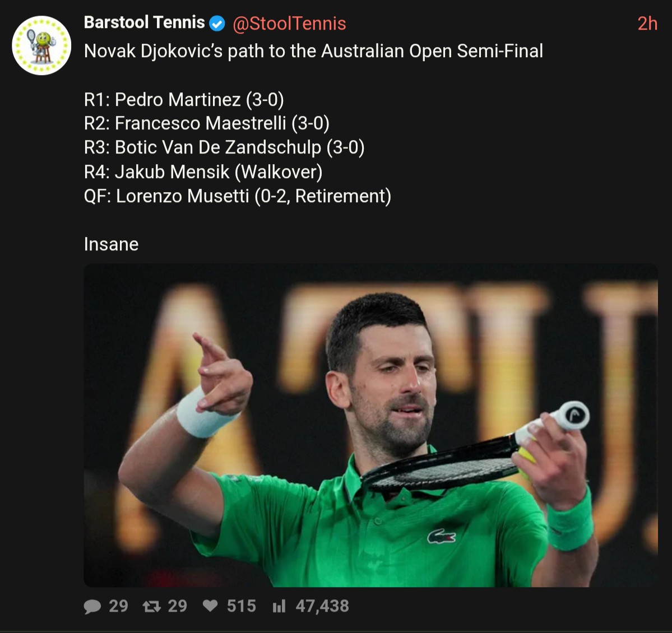Click the R4: Jakub Mensik Walkover line
Screen dimensions: 672x633
[x=203, y=172]
